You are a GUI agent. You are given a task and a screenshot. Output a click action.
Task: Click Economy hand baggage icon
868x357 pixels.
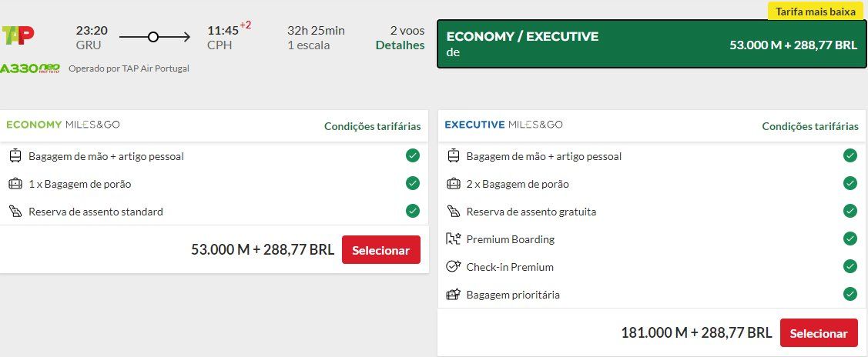pos(15,156)
